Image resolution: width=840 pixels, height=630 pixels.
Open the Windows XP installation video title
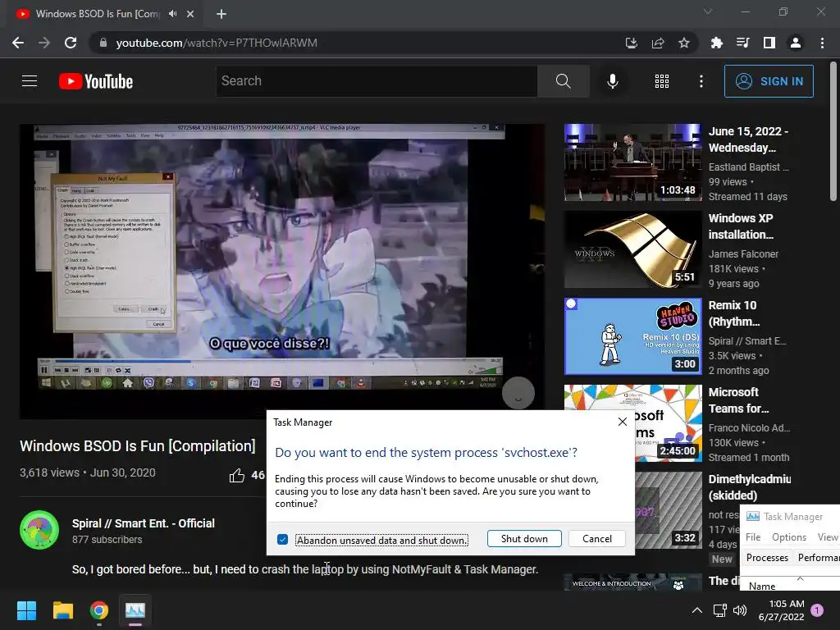[x=741, y=226]
